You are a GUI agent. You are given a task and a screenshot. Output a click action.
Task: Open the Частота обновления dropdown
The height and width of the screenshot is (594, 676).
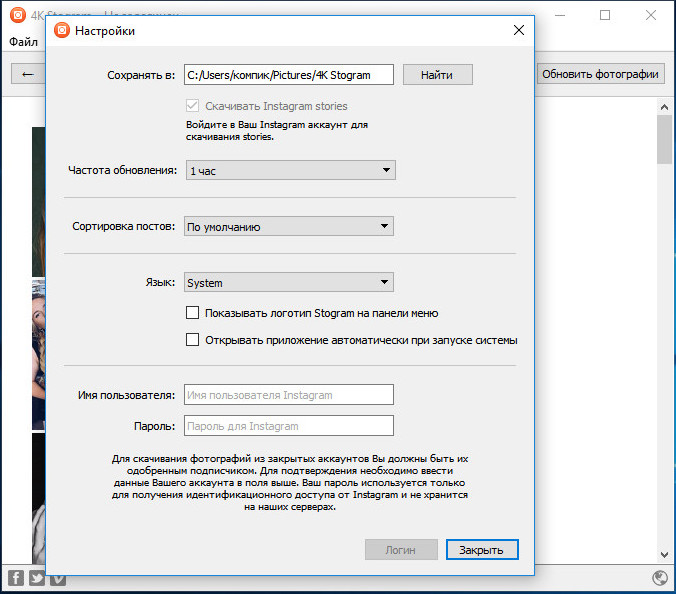(291, 170)
